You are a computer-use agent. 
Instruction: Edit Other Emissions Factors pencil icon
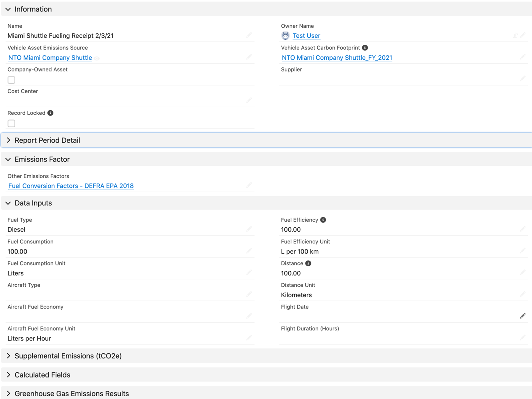click(249, 185)
